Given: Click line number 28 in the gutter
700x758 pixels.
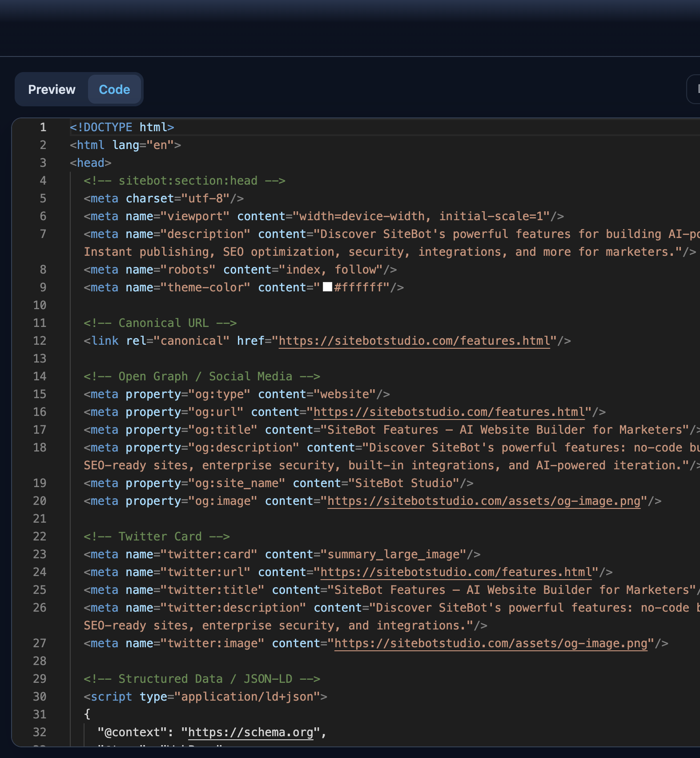Looking at the screenshot, I should tap(40, 661).
